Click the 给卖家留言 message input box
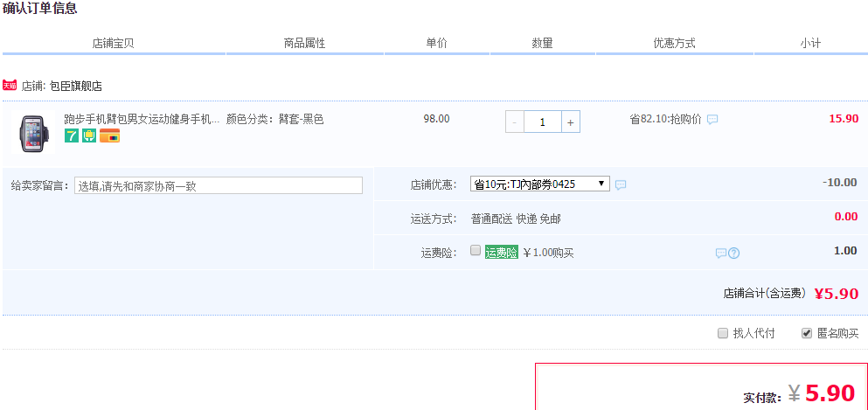This screenshot has height=410, width=868. (x=219, y=185)
